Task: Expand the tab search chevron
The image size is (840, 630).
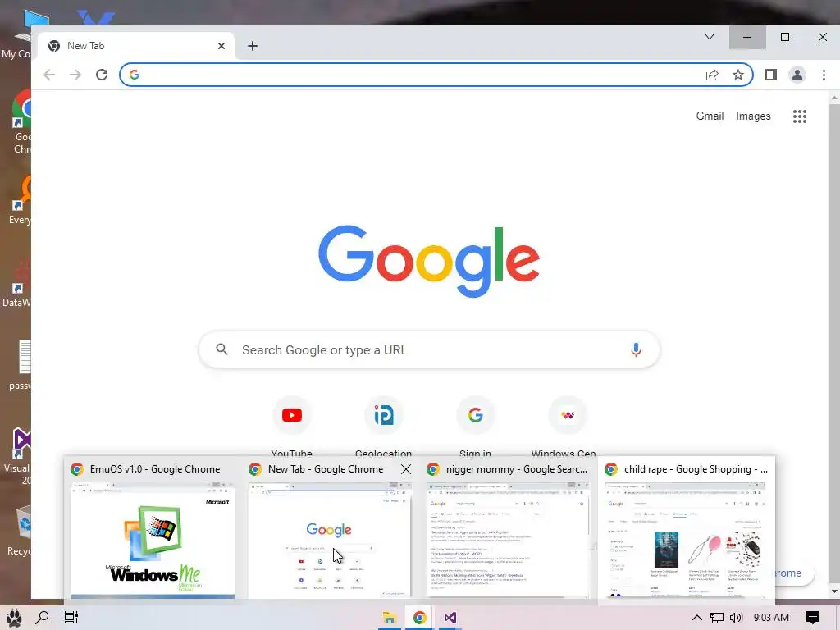Action: [710, 37]
